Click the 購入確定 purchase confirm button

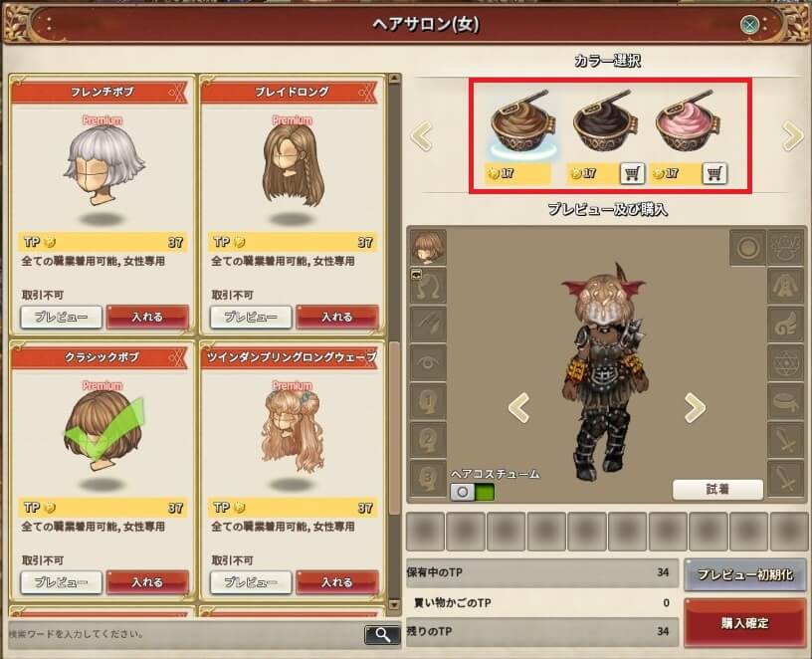(744, 623)
